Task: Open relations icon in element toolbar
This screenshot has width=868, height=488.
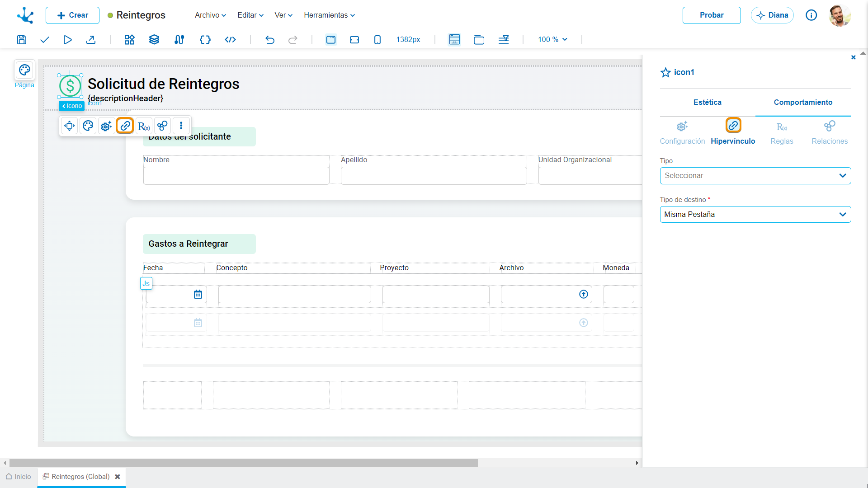Action: pos(162,126)
